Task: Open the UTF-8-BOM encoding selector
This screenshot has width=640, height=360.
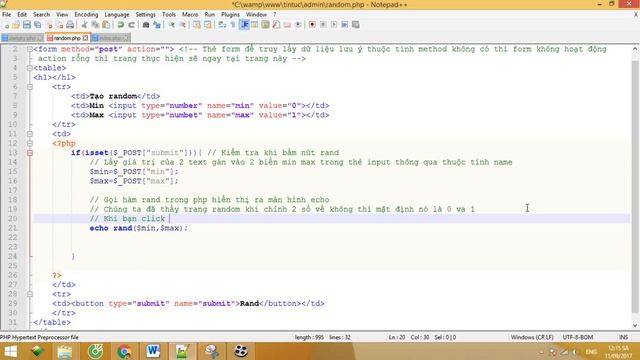Action: (x=578, y=337)
